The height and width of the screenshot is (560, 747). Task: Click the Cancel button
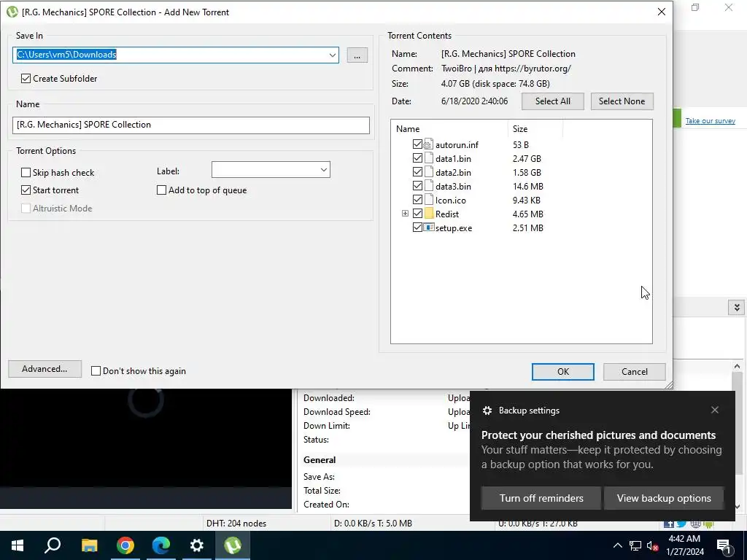click(634, 372)
